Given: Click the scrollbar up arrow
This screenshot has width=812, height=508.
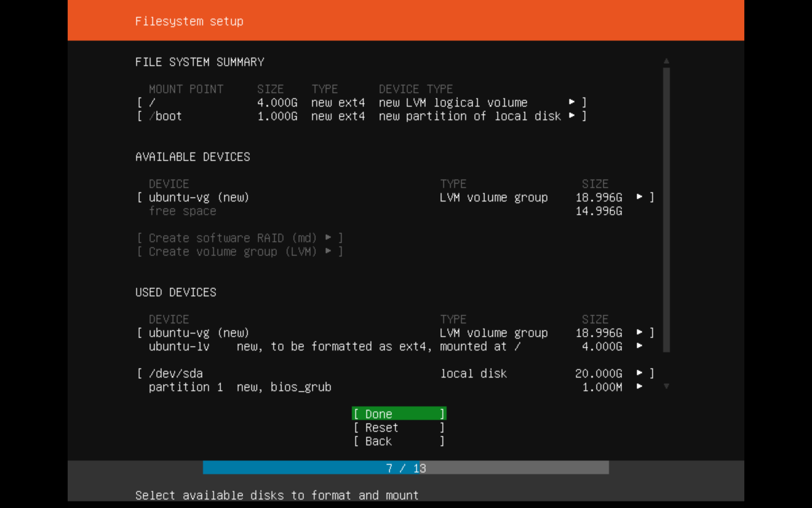Looking at the screenshot, I should (x=667, y=61).
